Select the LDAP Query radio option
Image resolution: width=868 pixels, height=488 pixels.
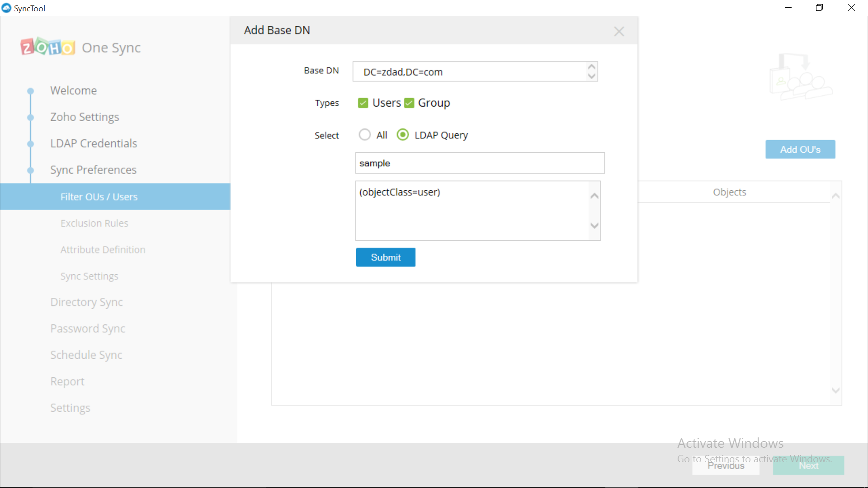click(402, 135)
